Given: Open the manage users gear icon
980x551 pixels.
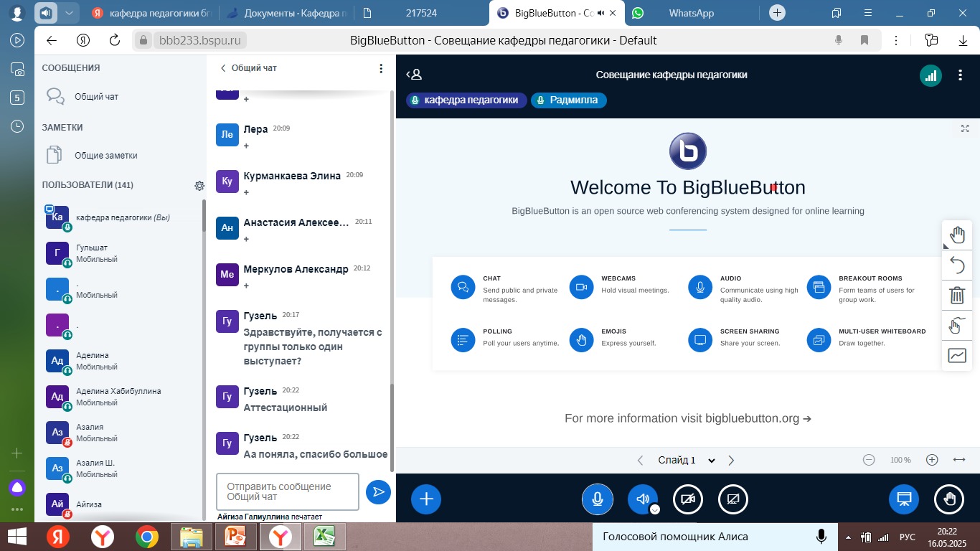Looking at the screenshot, I should tap(199, 186).
